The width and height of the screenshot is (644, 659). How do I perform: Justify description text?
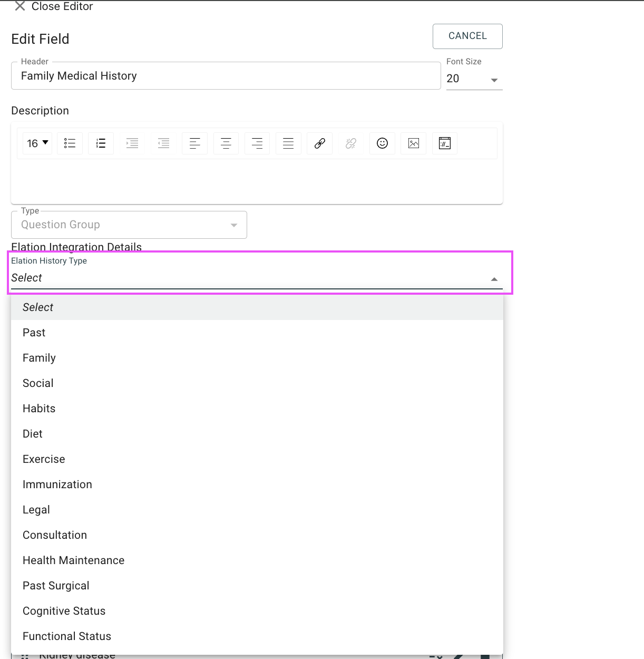[288, 143]
